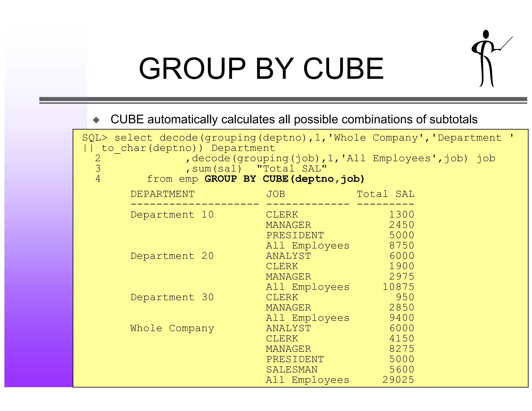Viewport: 532px width, 411px height.
Task: Click the Department 10 row label
Action: [x=172, y=215]
